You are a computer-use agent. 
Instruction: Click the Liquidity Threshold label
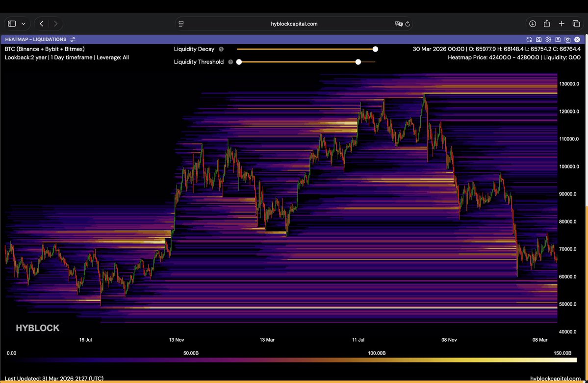click(x=199, y=62)
